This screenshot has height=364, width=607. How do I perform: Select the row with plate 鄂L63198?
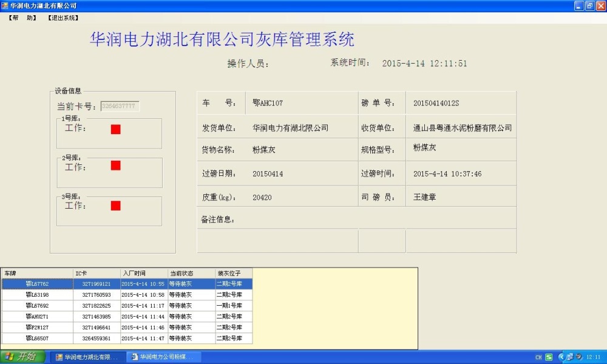click(x=37, y=295)
